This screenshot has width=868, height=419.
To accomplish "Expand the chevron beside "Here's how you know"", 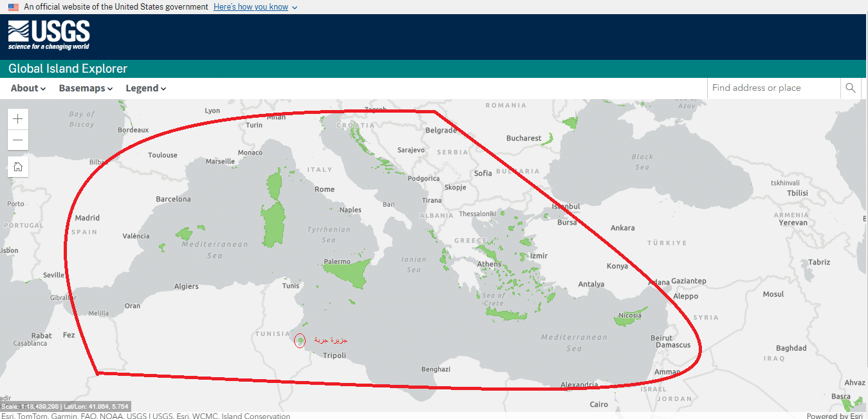I will (295, 7).
